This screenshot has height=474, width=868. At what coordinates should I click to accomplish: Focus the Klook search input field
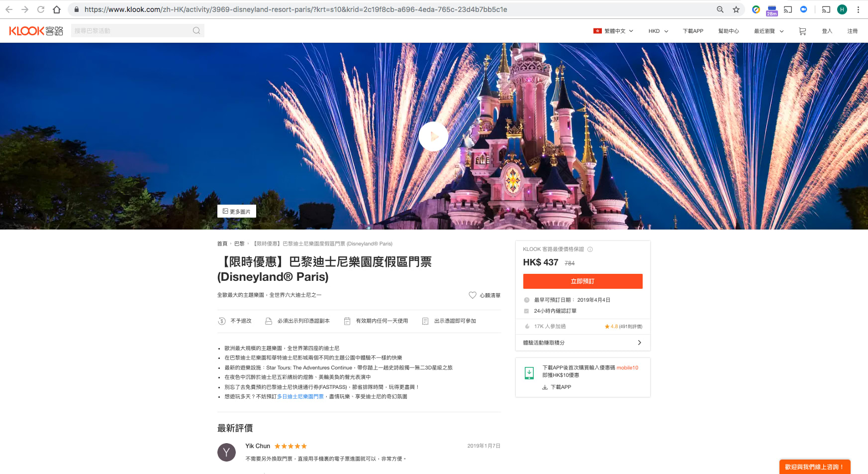point(132,30)
